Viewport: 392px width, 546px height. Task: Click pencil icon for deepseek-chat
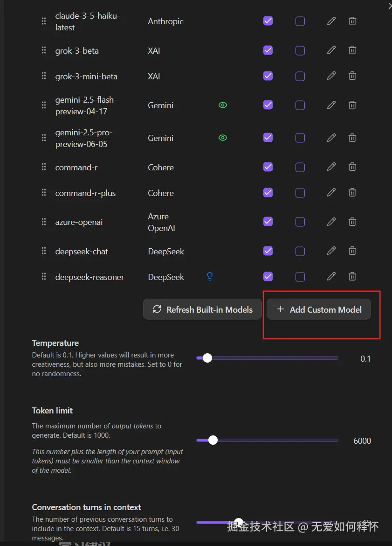point(331,251)
